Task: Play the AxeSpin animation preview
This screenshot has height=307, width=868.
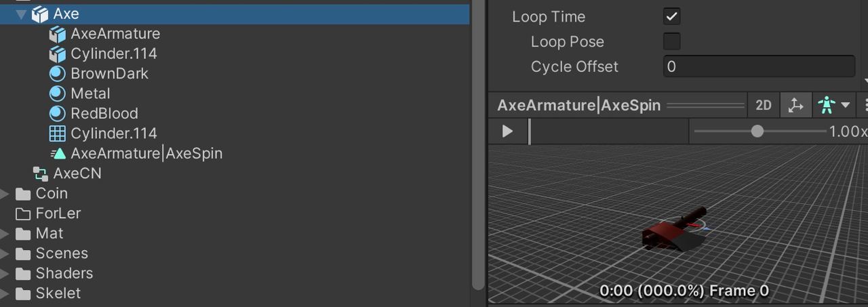Action: point(507,131)
